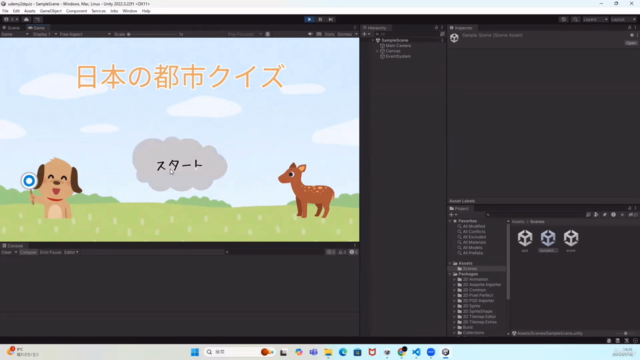Open SampleScene options kebab menu
Image resolution: width=640 pixels, height=360 pixels.
tap(442, 40)
